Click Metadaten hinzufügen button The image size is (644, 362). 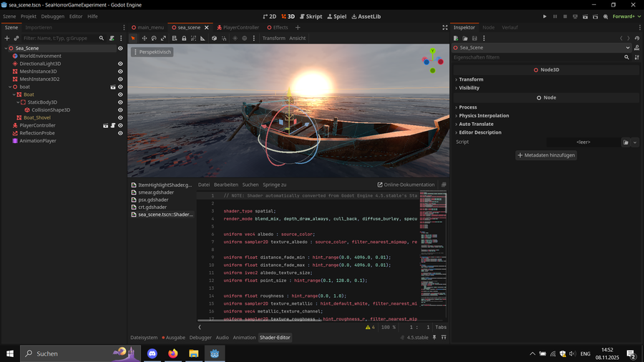tap(546, 155)
